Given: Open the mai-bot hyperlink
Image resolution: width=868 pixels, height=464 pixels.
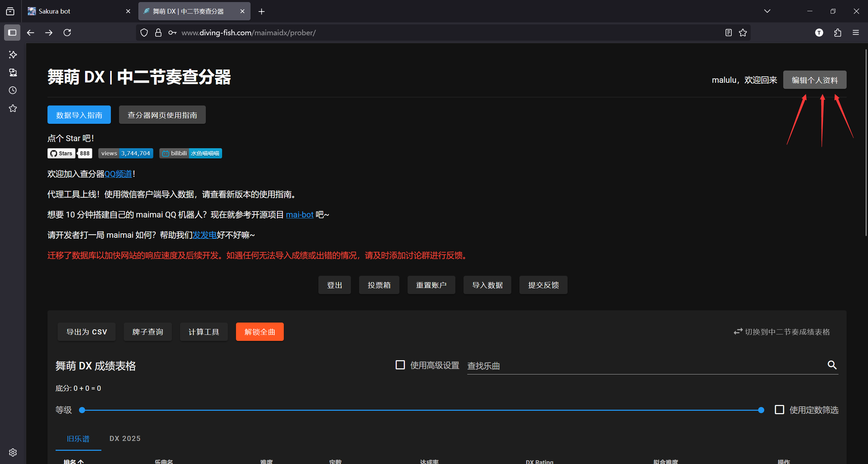Looking at the screenshot, I should [x=299, y=215].
